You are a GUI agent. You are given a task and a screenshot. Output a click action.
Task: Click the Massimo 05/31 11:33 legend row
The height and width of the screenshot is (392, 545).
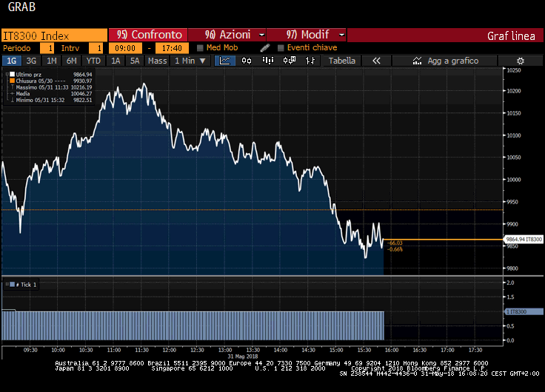[51, 87]
